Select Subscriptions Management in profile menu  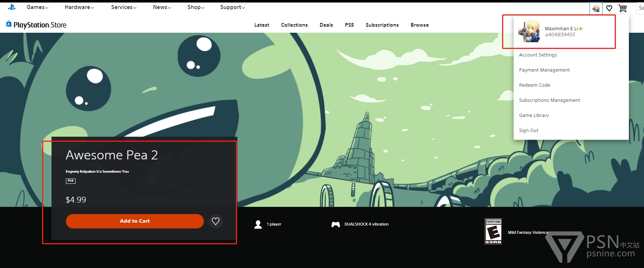549,100
